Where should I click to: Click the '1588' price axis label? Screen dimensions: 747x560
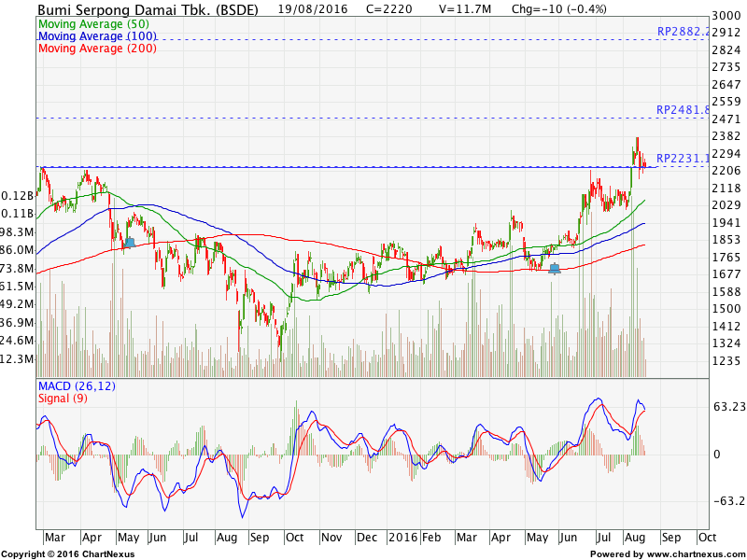coord(726,291)
